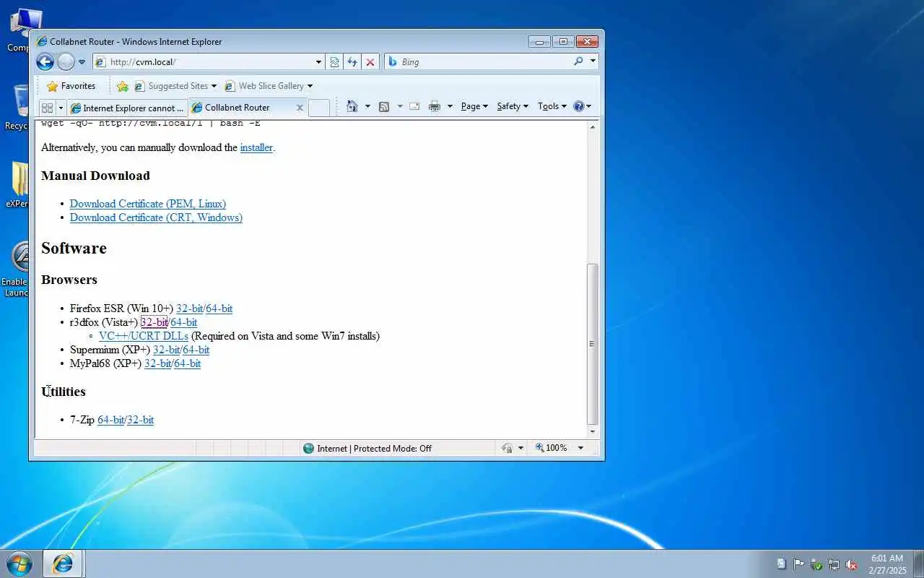The width and height of the screenshot is (924, 578).
Task: Open the Help question mark menu
Action: click(x=582, y=106)
